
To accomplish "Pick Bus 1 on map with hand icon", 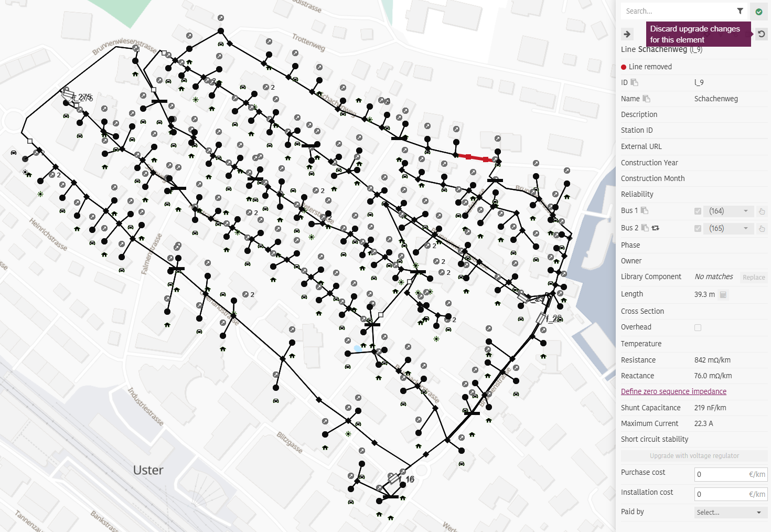I will pyautogui.click(x=762, y=211).
